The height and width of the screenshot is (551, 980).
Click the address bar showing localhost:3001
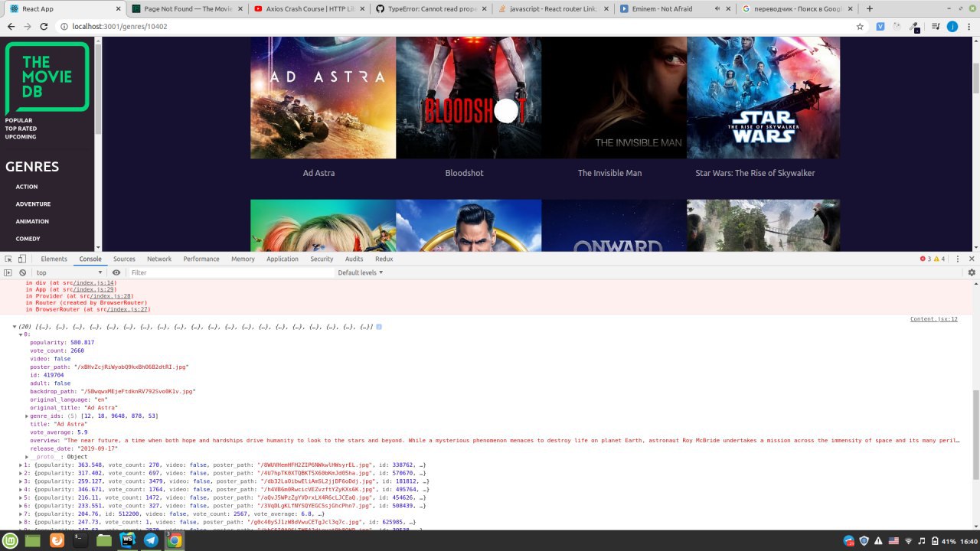click(x=459, y=26)
